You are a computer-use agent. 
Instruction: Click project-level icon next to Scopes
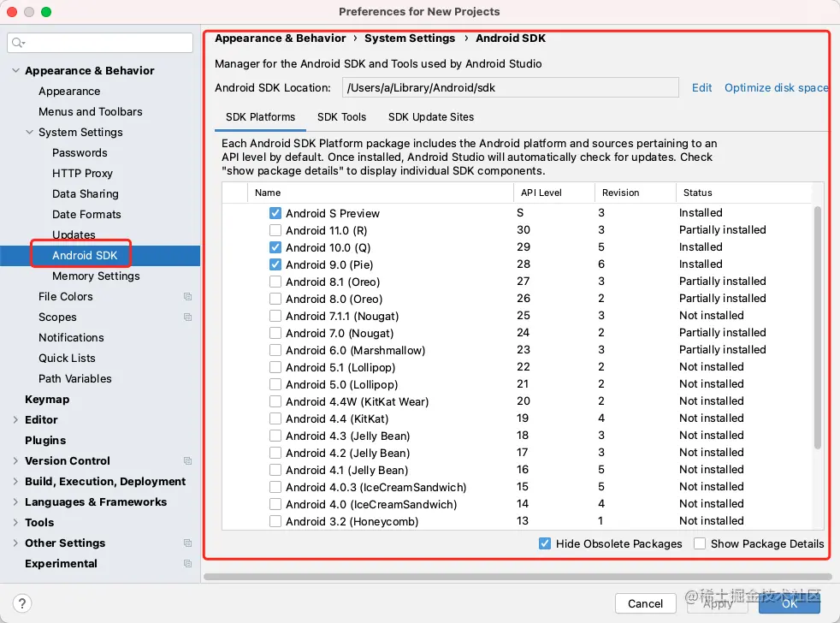point(187,317)
